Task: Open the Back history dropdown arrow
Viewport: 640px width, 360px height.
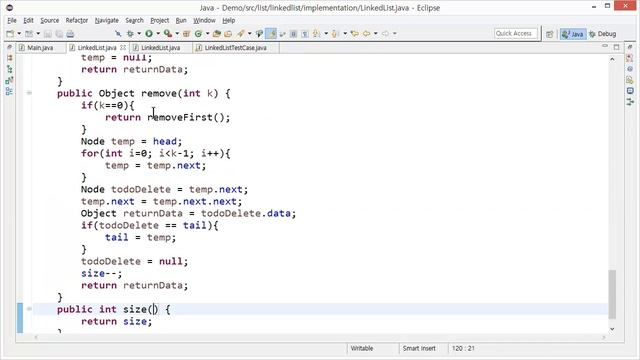Action: (376, 33)
